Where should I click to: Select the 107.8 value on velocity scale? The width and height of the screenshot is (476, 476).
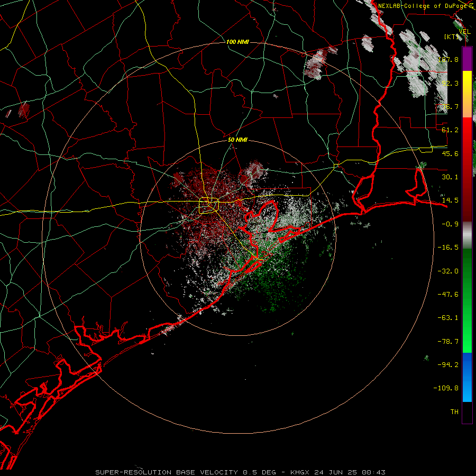coord(448,59)
